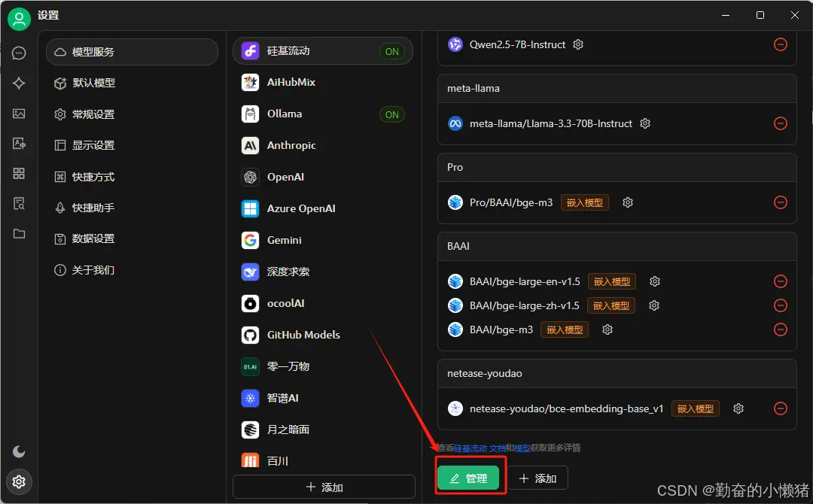Screen dimensions: 813x504
Task: Open the agents sparkle sidebar icon
Action: [19, 83]
